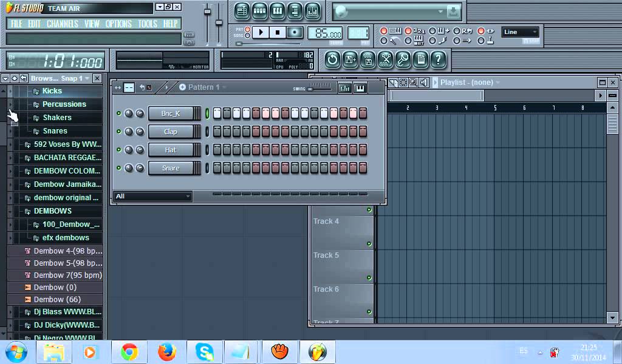Open Skype from the taskbar

pos(205,352)
